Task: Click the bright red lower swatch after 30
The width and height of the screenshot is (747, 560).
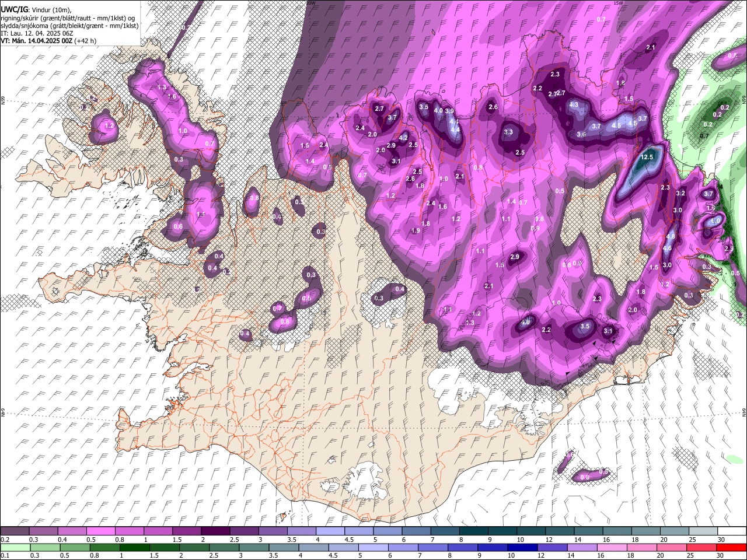Action: [x=731, y=547]
